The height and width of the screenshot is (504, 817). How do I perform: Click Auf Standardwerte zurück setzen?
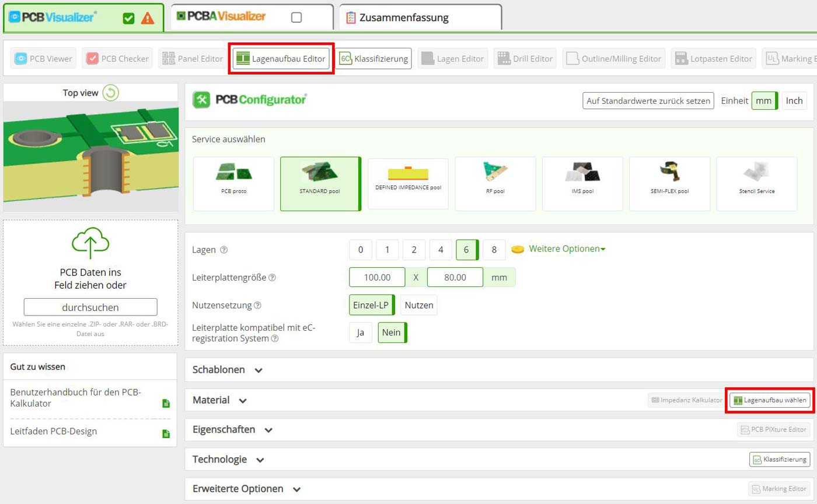(647, 100)
